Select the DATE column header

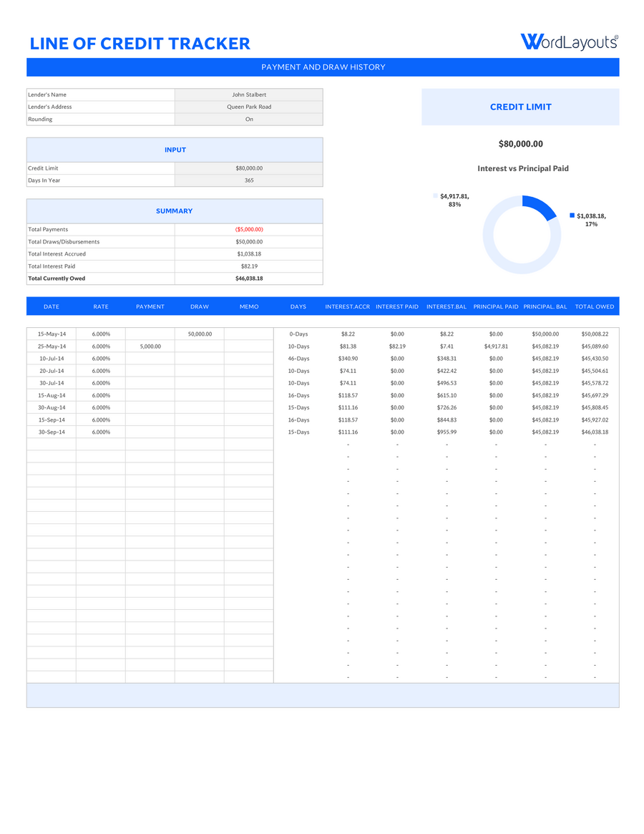[x=51, y=306]
